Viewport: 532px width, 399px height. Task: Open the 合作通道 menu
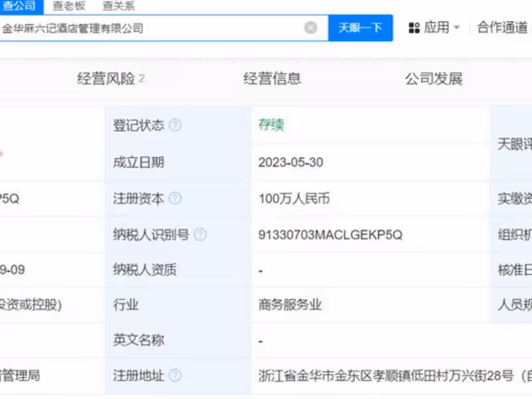coord(502,27)
